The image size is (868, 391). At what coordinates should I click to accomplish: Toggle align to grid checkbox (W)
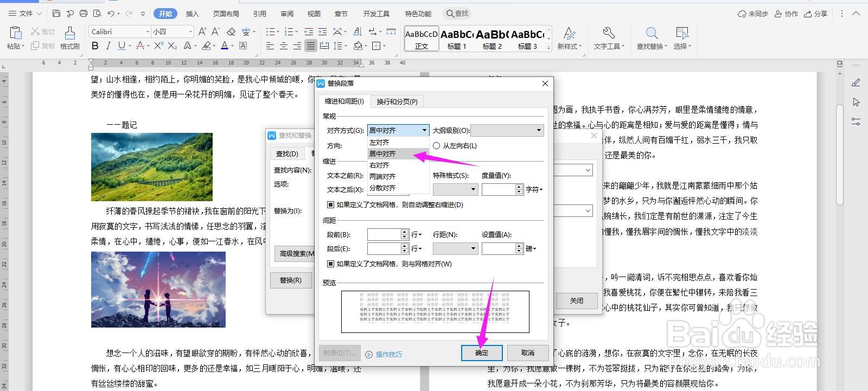click(330, 264)
